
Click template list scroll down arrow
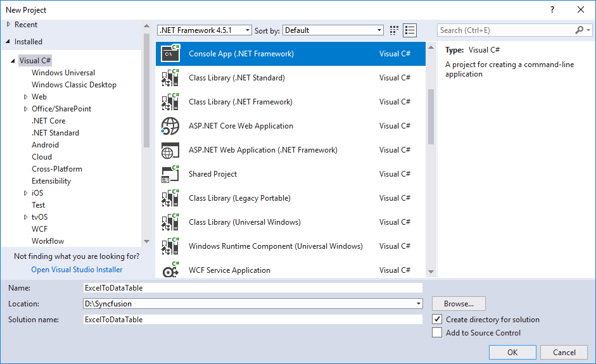click(x=431, y=272)
